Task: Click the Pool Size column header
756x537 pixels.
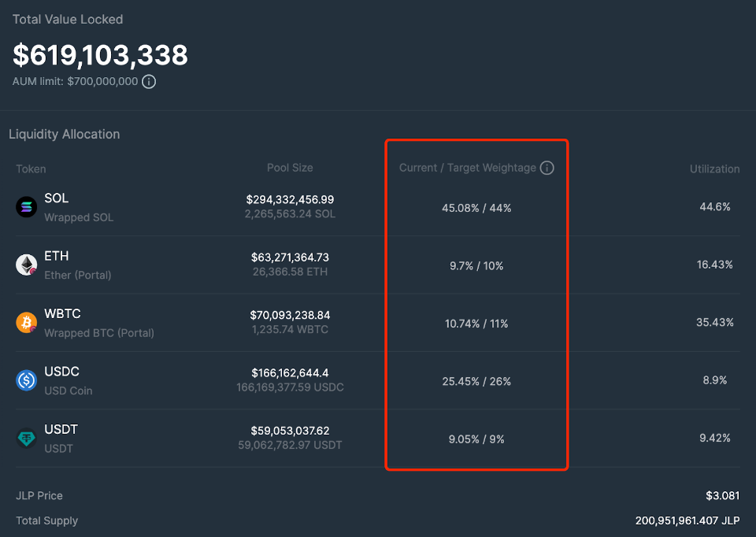Action: (290, 168)
